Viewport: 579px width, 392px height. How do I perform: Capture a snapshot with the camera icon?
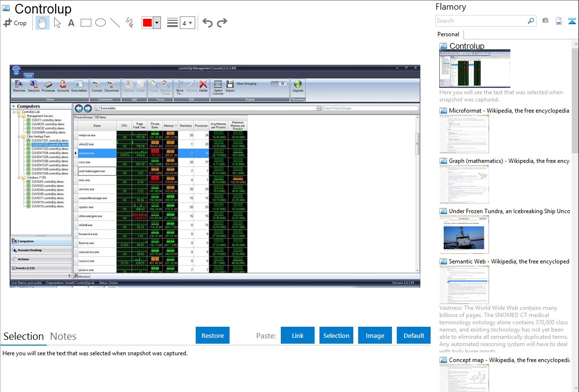[x=545, y=21]
